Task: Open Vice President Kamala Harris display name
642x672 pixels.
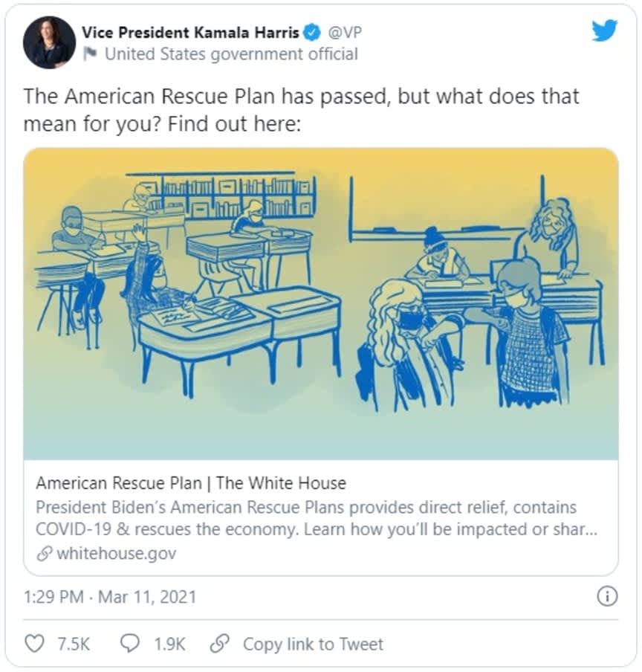Action: click(190, 32)
